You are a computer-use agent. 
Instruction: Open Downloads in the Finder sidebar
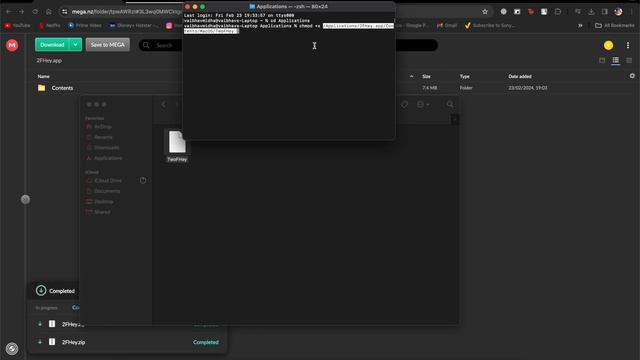pyautogui.click(x=103, y=147)
